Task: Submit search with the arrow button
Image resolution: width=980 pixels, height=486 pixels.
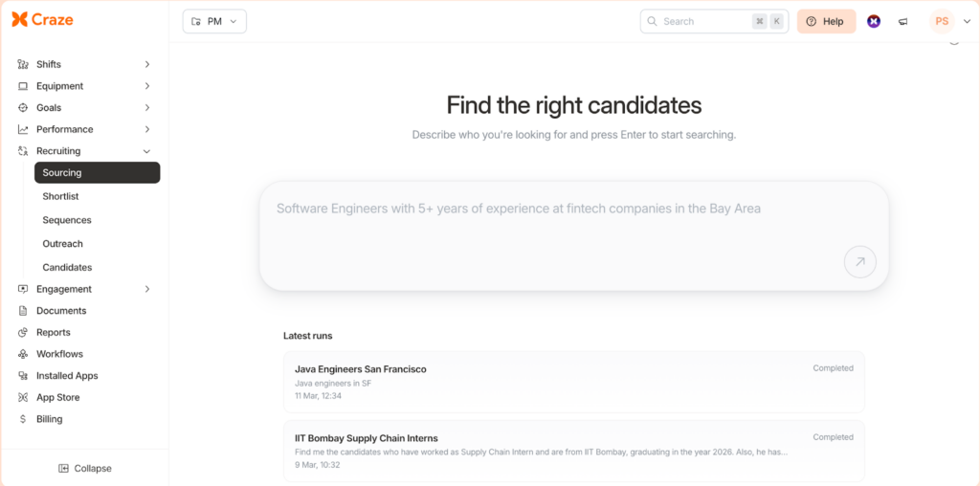Action: [859, 262]
